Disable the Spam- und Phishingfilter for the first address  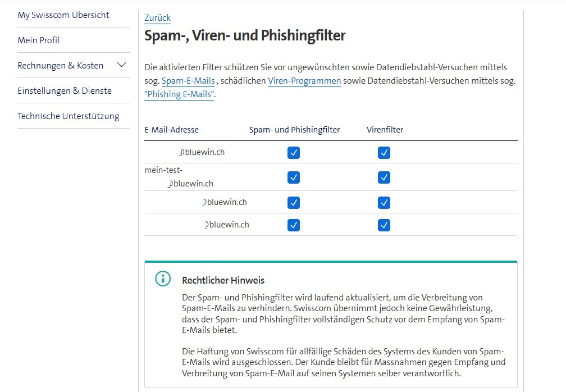293,152
